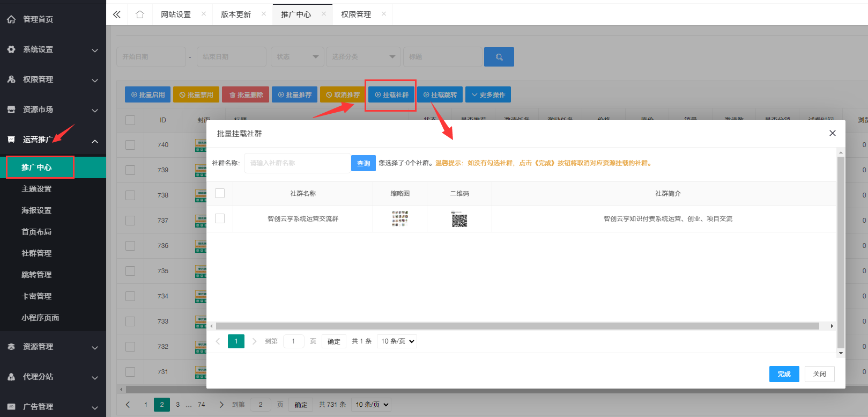Open dialog 10 条/页 page size dropdown

397,341
